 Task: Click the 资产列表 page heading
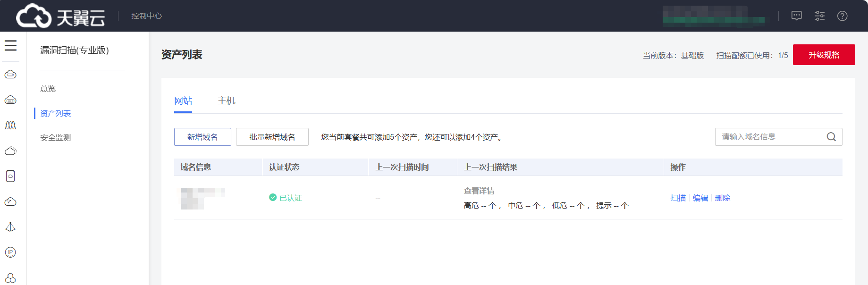(182, 55)
